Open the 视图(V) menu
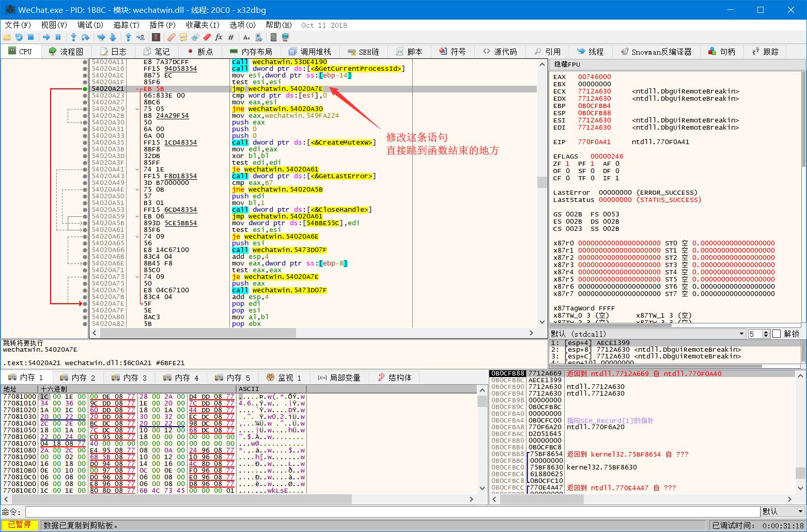This screenshot has height=532, width=807. (x=54, y=25)
